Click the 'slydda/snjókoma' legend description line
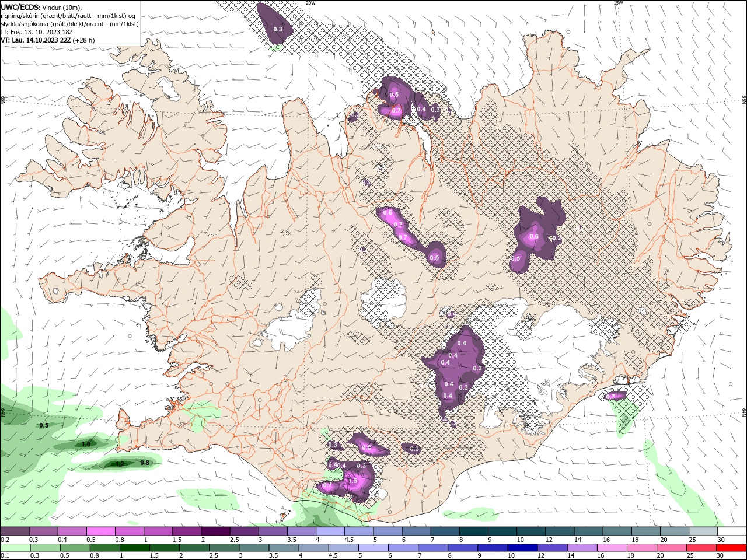The width and height of the screenshot is (747, 560). point(70,24)
